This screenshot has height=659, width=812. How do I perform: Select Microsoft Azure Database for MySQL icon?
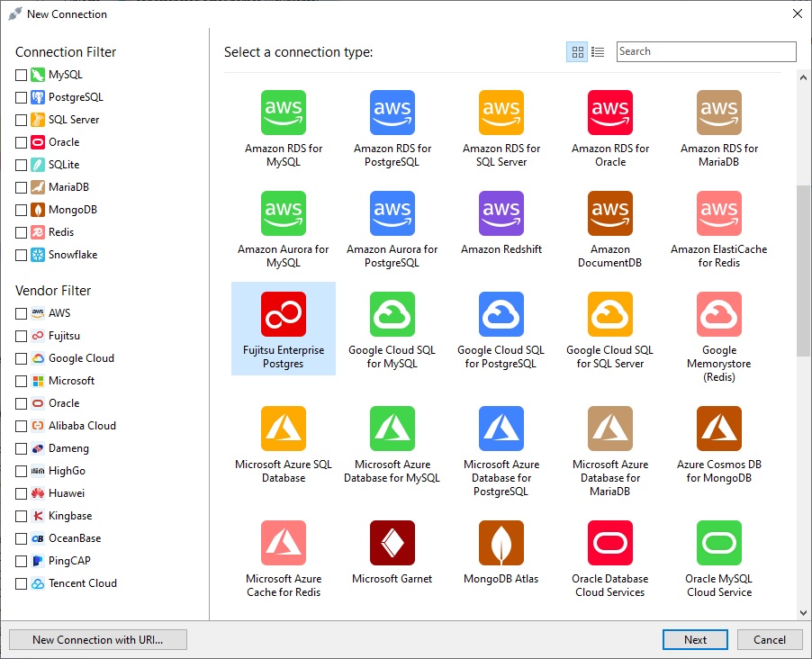392,429
